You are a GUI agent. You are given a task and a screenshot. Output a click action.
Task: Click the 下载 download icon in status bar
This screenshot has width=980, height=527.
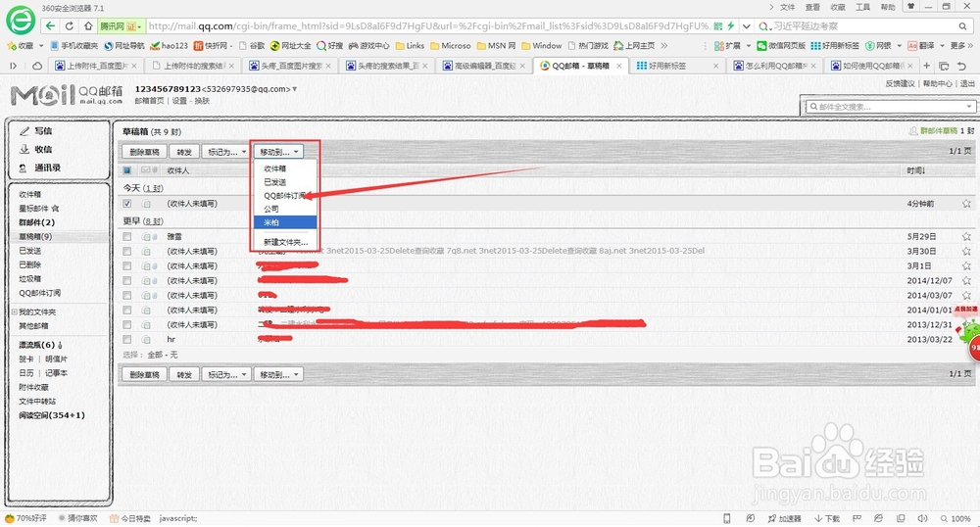coord(827,518)
